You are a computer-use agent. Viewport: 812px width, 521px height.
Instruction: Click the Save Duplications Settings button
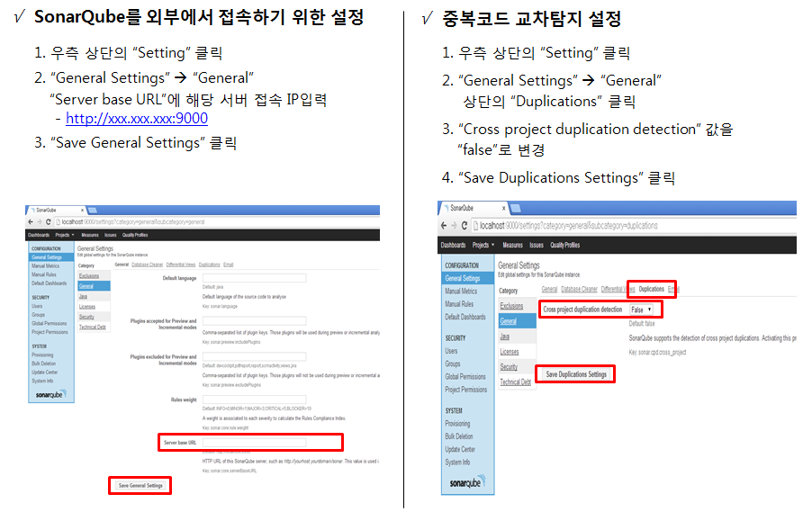576,374
